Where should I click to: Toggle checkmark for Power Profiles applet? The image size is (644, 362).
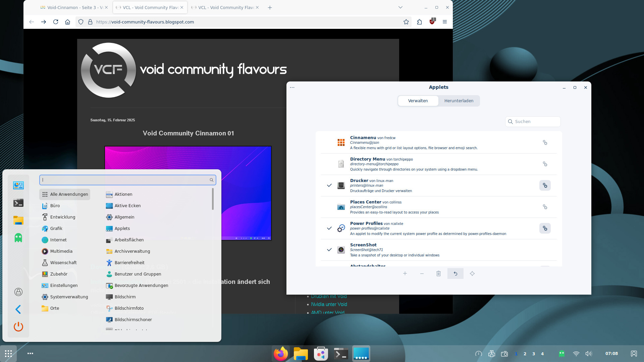(329, 228)
